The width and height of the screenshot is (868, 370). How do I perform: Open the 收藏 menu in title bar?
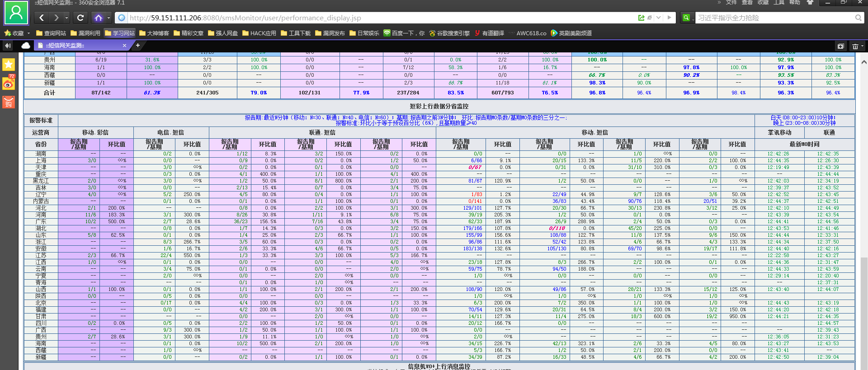click(763, 3)
